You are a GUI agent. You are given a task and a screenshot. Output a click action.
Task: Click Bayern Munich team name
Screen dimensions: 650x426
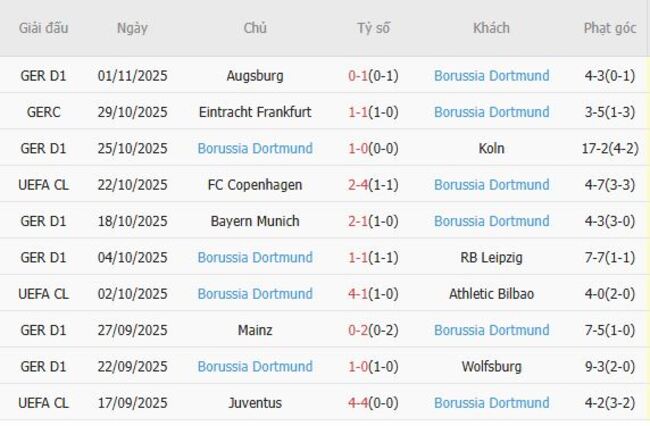tap(255, 221)
